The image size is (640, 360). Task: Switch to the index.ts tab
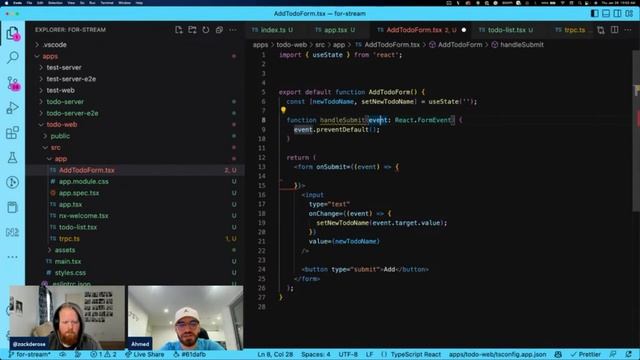point(272,30)
